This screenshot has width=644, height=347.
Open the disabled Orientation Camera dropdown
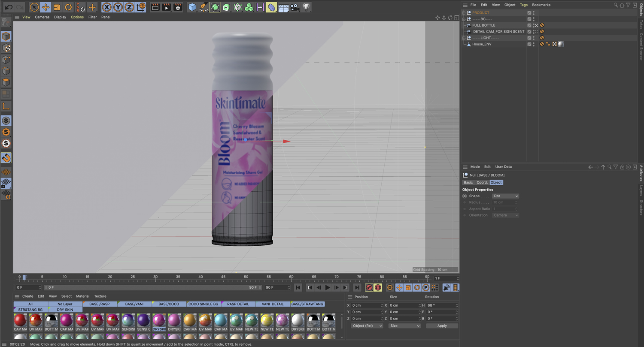(x=505, y=215)
